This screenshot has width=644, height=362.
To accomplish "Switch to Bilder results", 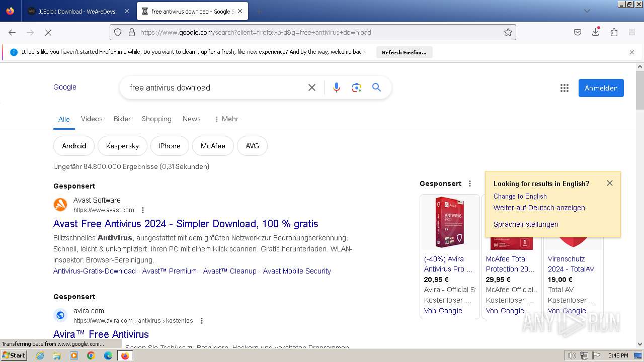I will pos(122,119).
